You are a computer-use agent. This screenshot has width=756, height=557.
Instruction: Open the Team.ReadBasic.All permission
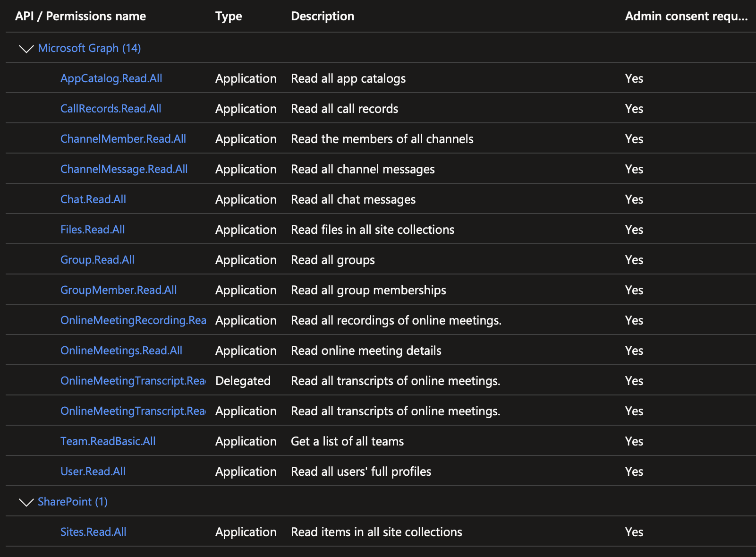[x=108, y=441]
